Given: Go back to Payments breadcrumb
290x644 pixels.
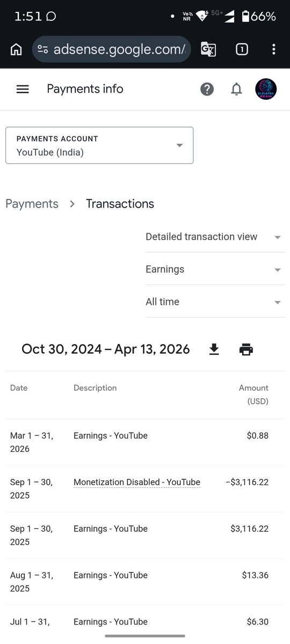Looking at the screenshot, I should click(x=32, y=204).
